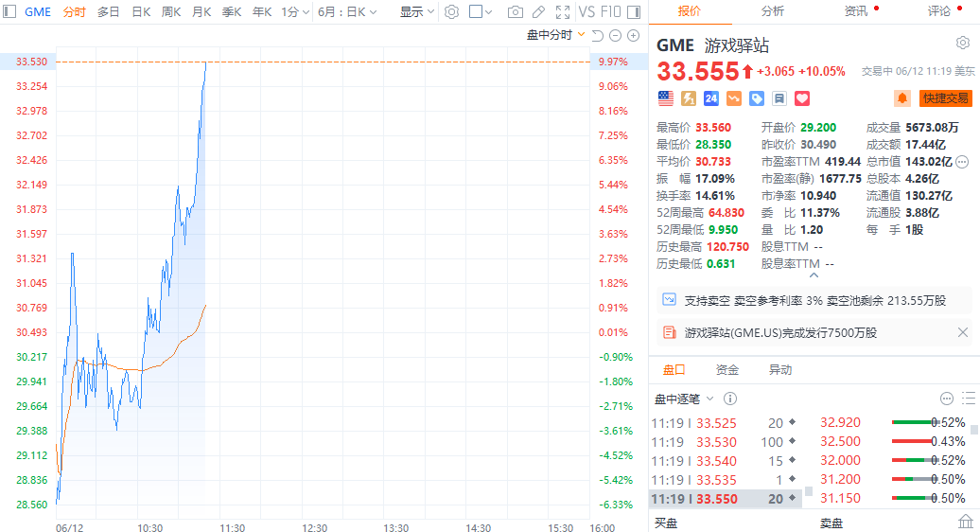
Task: Select the 资金 tab
Action: [726, 370]
